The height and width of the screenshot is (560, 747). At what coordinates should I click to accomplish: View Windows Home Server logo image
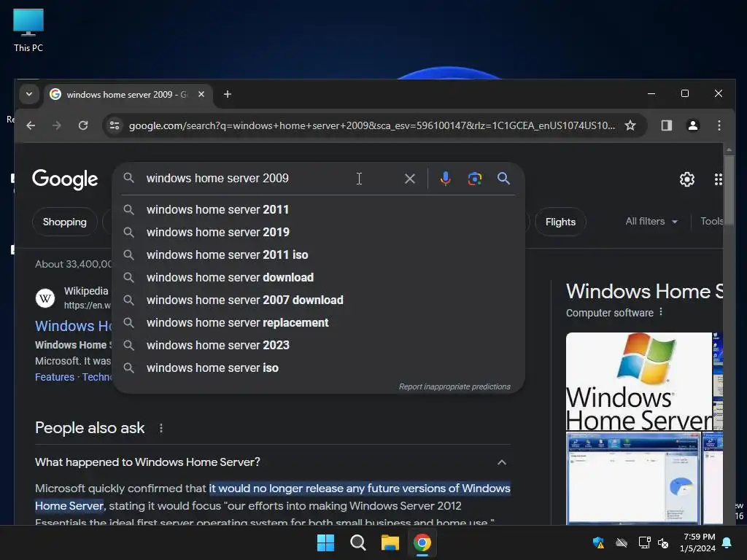click(639, 381)
